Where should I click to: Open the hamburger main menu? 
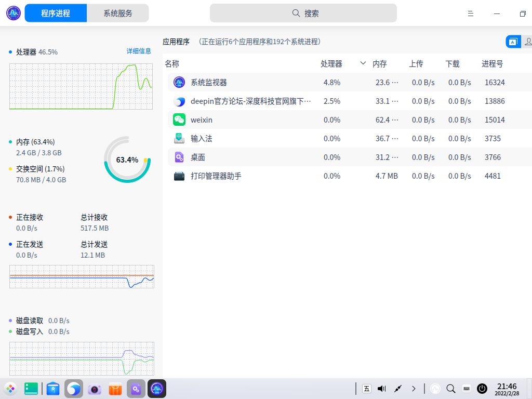pyautogui.click(x=471, y=14)
